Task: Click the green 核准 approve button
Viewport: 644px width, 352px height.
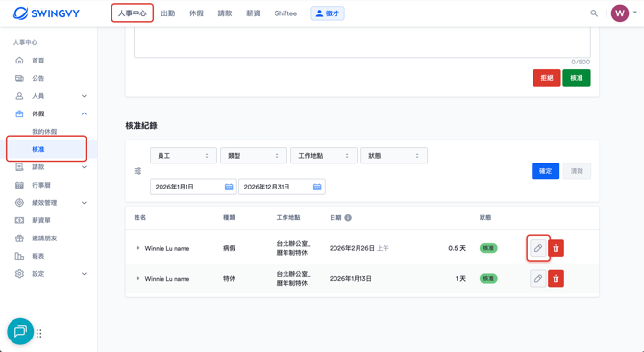Action: [577, 78]
